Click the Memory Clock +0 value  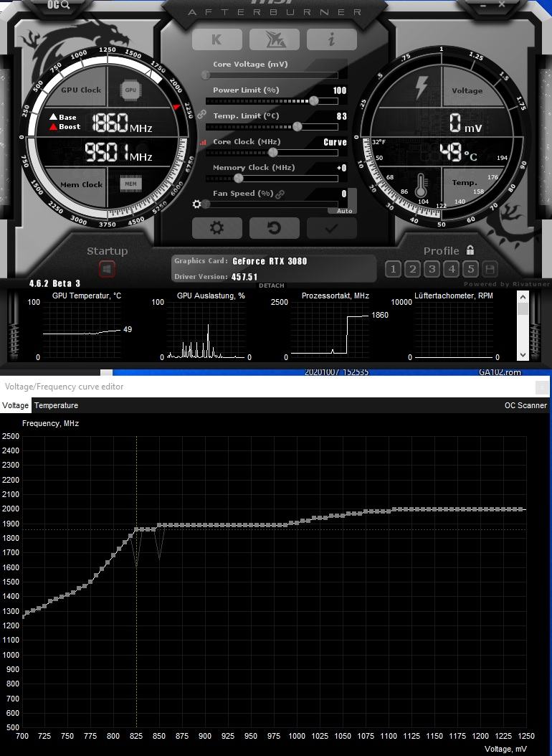click(341, 168)
